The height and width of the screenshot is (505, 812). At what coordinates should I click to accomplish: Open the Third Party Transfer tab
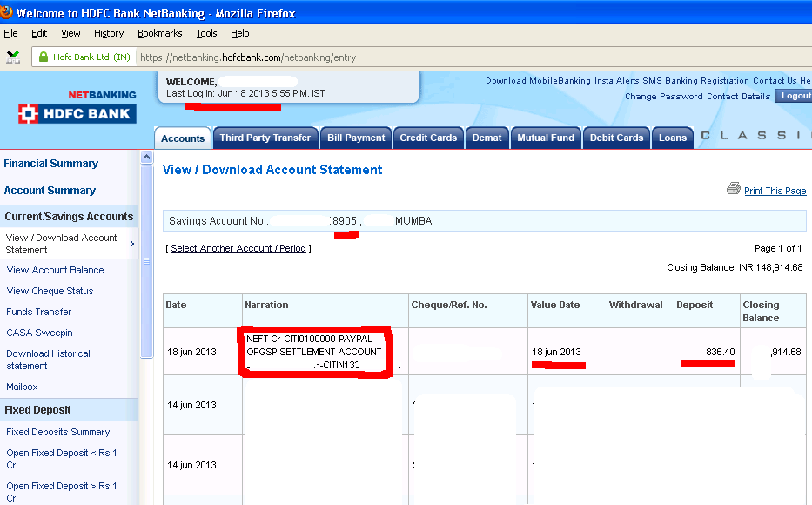tap(265, 138)
